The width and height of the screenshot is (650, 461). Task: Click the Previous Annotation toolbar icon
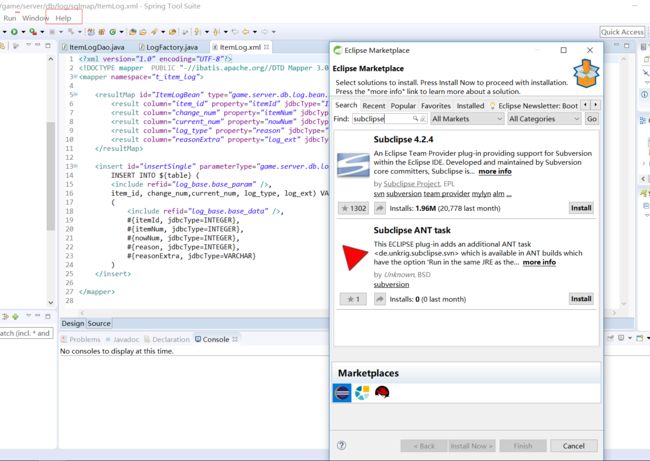point(216,32)
